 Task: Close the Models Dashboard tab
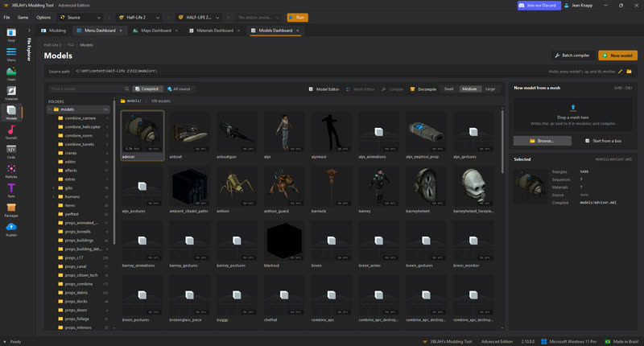pyautogui.click(x=297, y=31)
